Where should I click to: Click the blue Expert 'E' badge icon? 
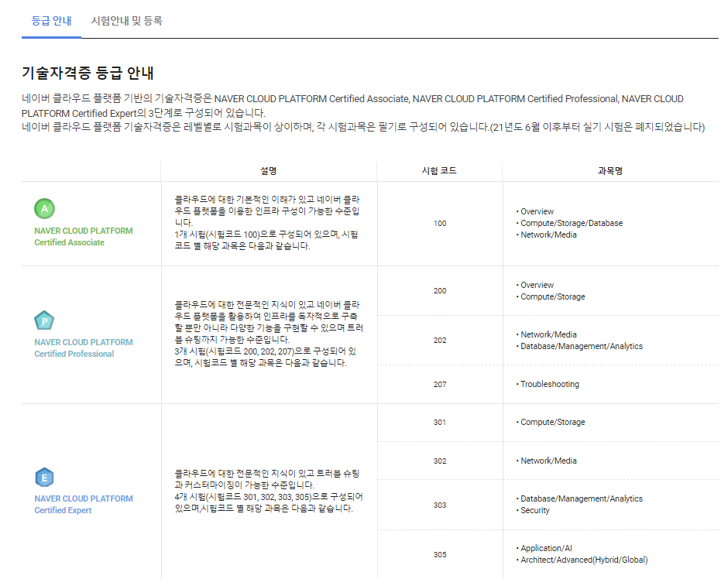(x=45, y=478)
